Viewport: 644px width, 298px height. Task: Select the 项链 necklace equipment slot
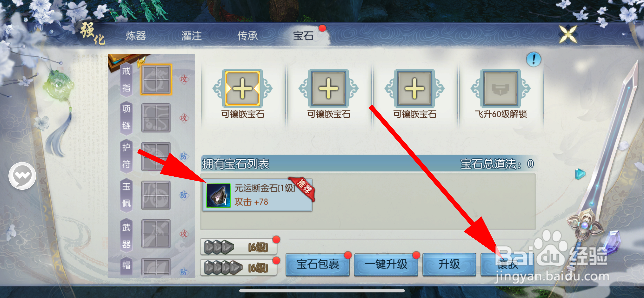[x=156, y=118]
